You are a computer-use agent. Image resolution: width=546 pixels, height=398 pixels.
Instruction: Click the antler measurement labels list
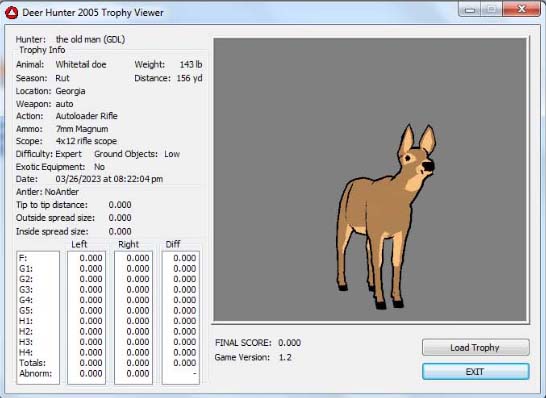point(38,318)
